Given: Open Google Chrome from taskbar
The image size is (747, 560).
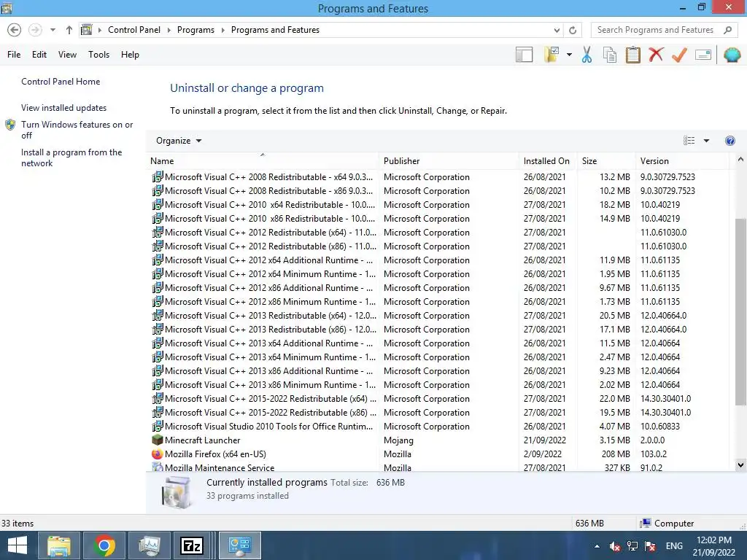Looking at the screenshot, I should coord(104,545).
